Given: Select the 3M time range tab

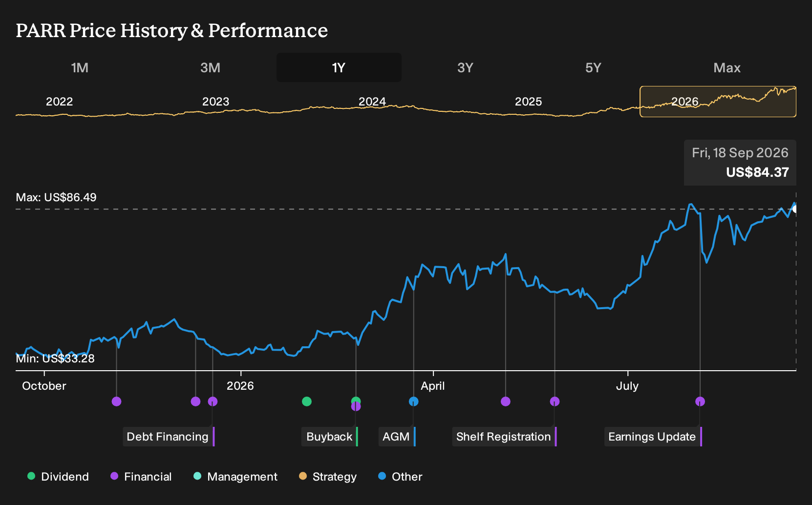Looking at the screenshot, I should point(210,67).
